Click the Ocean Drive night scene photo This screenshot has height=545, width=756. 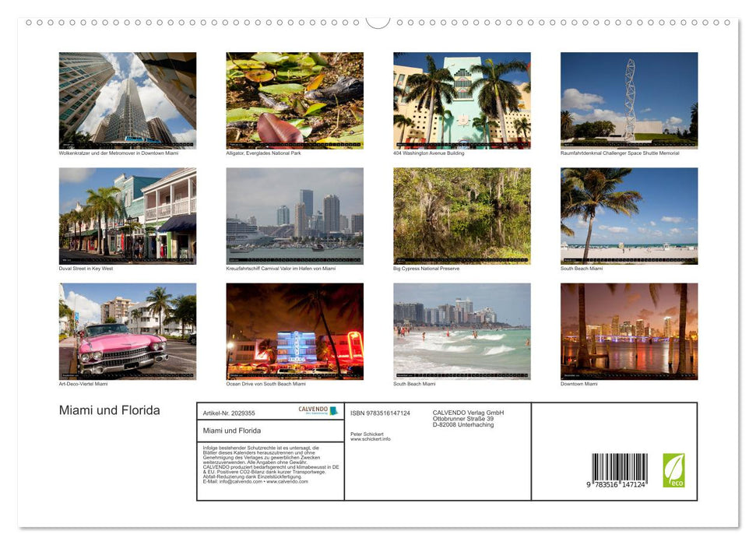coord(294,330)
